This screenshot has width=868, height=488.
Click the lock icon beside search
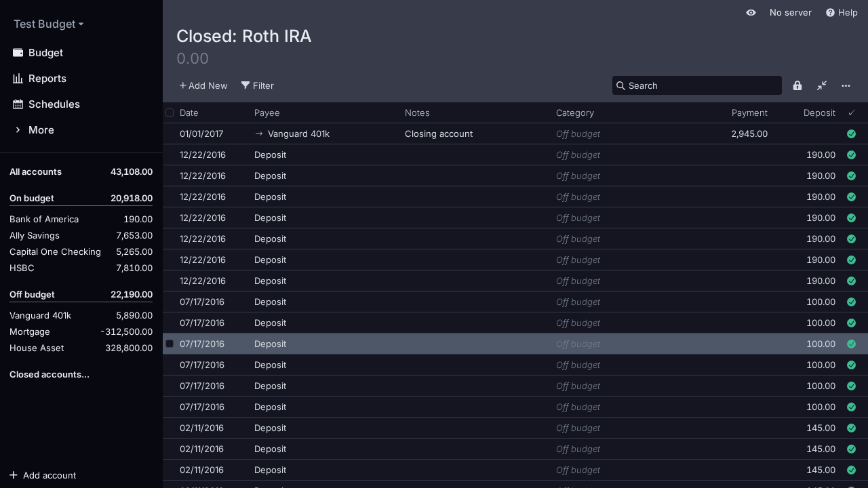(x=797, y=85)
